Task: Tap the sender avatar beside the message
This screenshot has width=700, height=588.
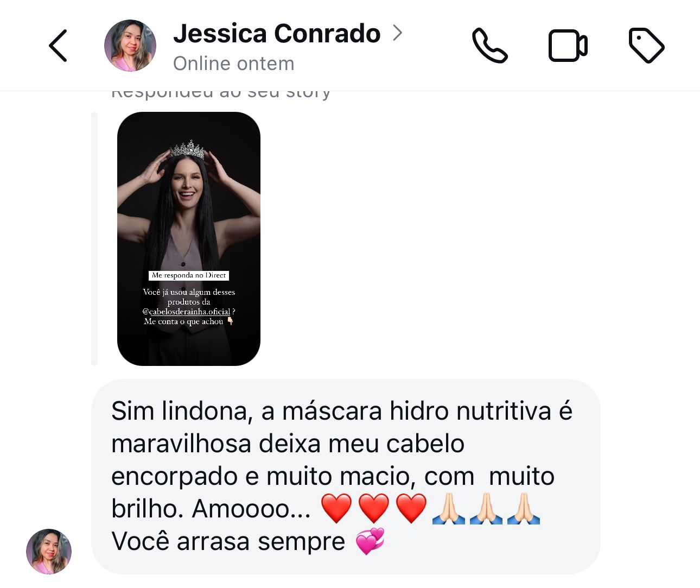Action: point(49,551)
